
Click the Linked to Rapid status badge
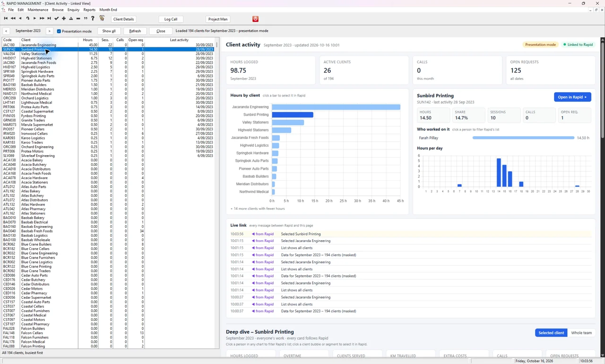[579, 44]
